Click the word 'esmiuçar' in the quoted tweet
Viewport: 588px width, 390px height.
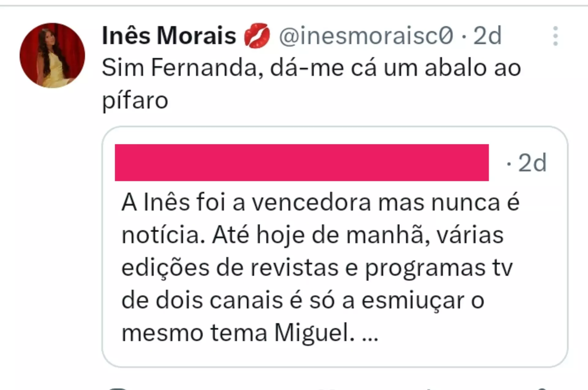click(413, 300)
